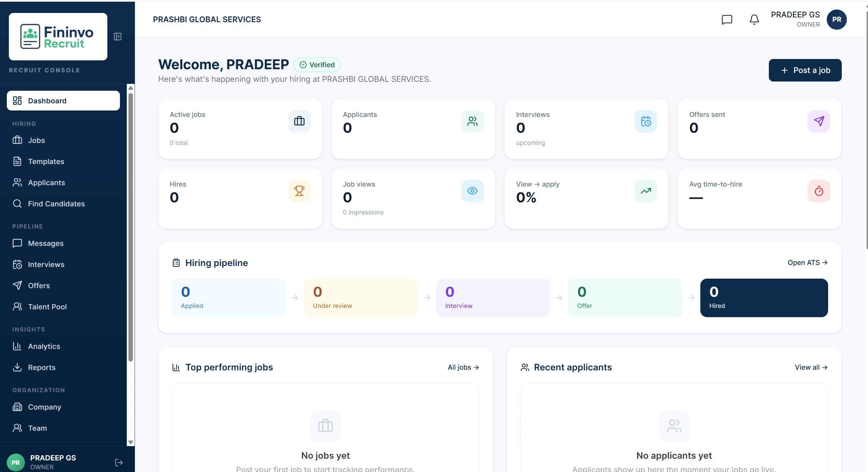Follow the All jobs link
Screen dimensions: 868x472
[463, 367]
